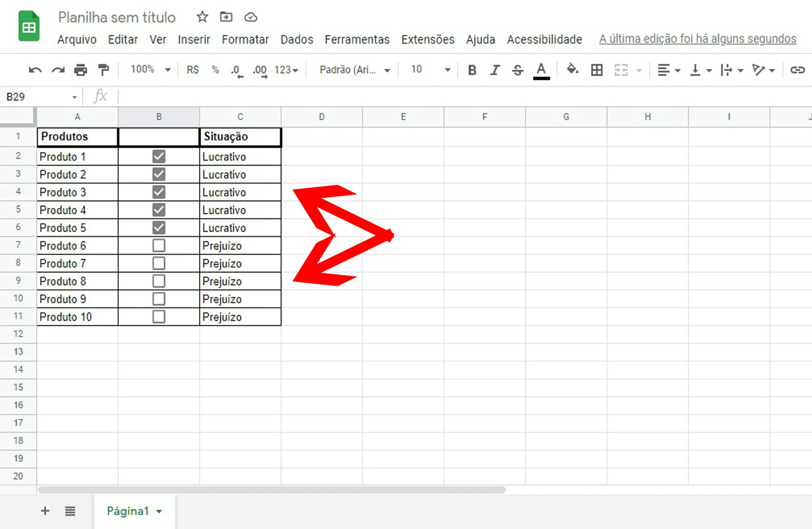Check the Produto 6 checkbox
812x529 pixels.
tap(159, 245)
